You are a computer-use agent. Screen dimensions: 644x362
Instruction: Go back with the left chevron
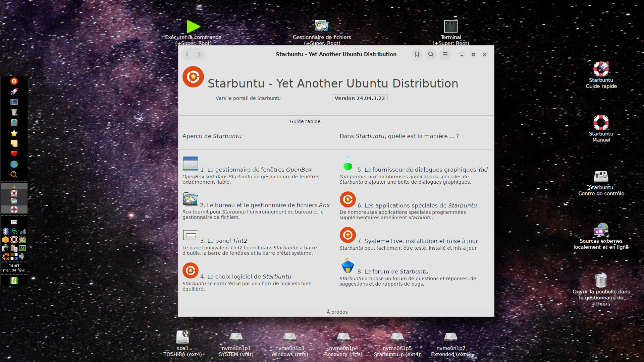[187, 54]
